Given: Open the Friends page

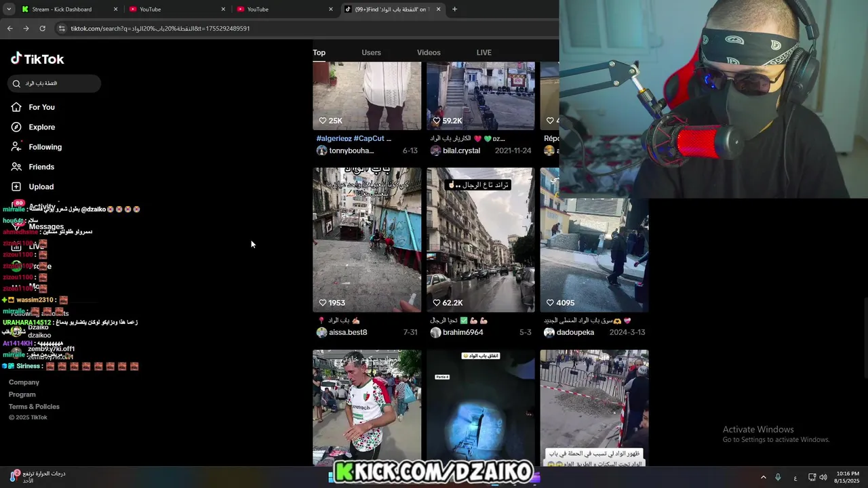Looking at the screenshot, I should [33, 167].
